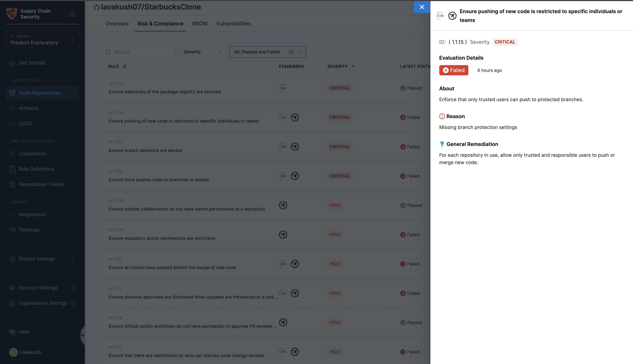Click the OWASP icon in panel header
633x364 pixels.
click(x=452, y=16)
